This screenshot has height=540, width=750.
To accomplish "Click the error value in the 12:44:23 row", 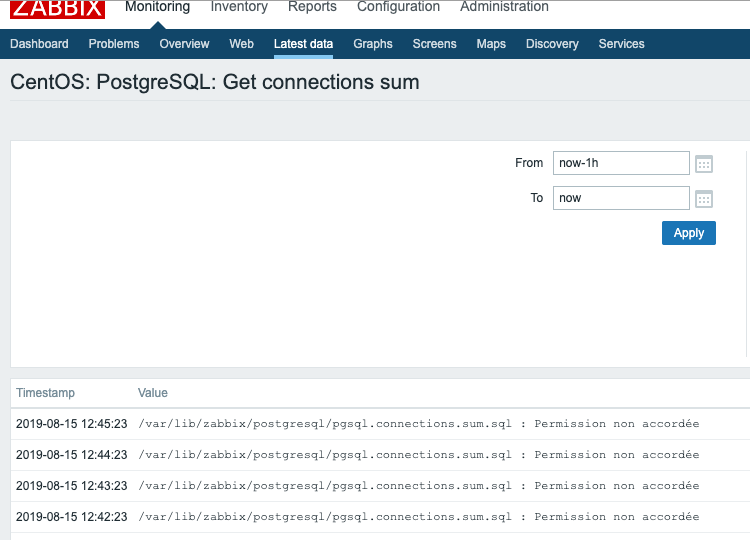I will coord(419,455).
